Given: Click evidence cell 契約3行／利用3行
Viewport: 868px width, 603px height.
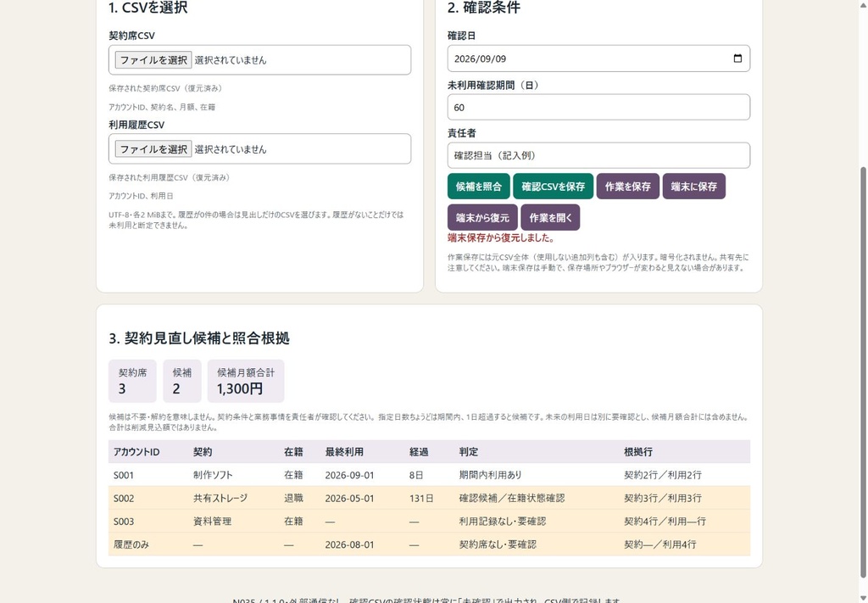Looking at the screenshot, I should 663,499.
